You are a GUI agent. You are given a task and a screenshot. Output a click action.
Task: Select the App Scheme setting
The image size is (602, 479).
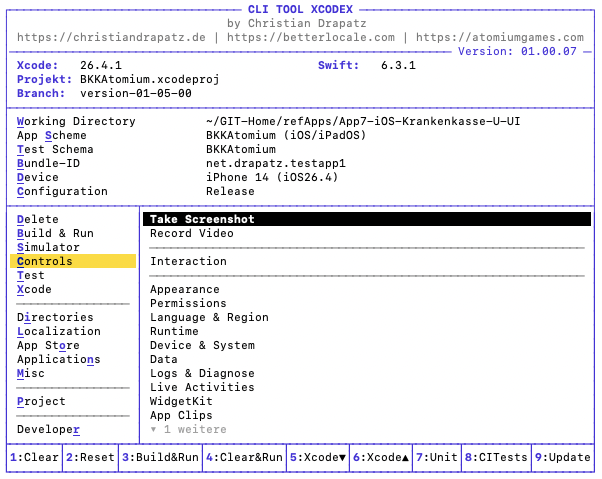click(x=52, y=135)
